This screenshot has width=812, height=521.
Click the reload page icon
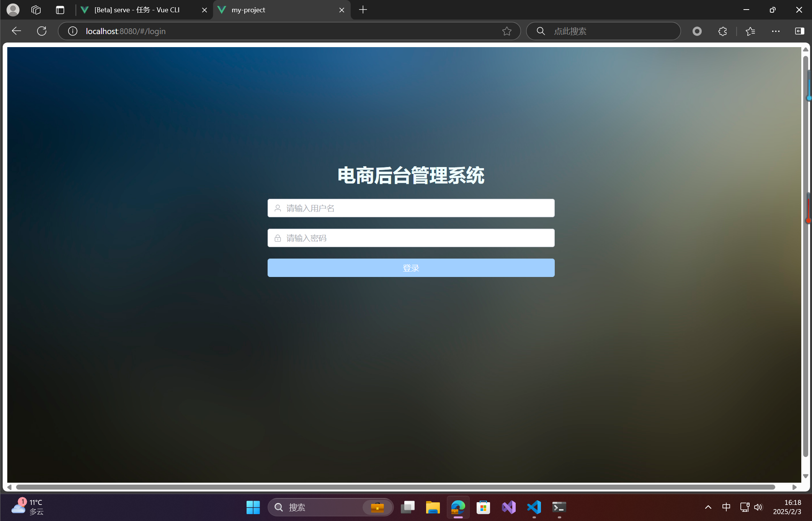(x=41, y=31)
